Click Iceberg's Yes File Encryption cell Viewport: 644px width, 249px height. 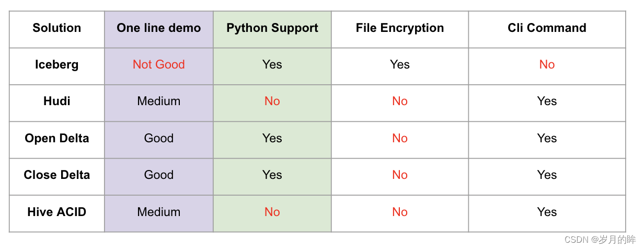(400, 65)
